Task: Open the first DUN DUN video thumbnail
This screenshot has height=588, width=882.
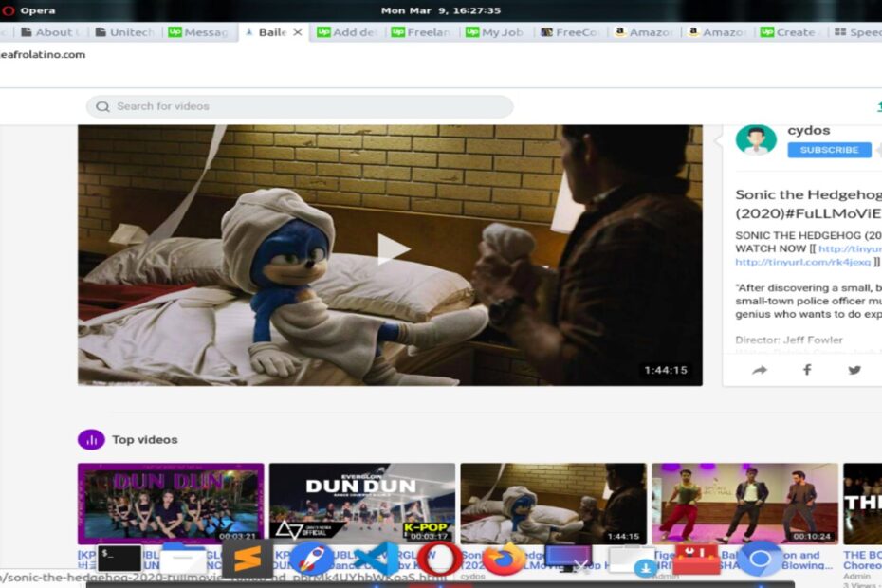Action: click(171, 503)
